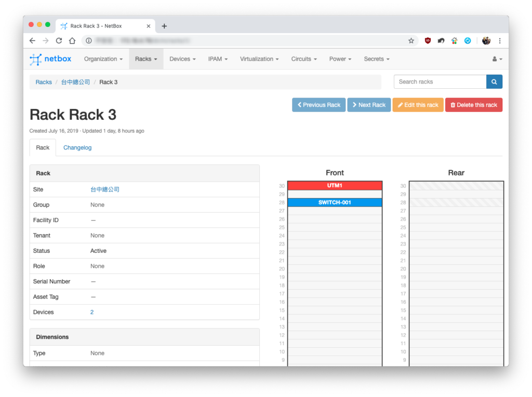Open the uBlock shield extension
Viewport: 532px width, 397px height.
point(428,40)
